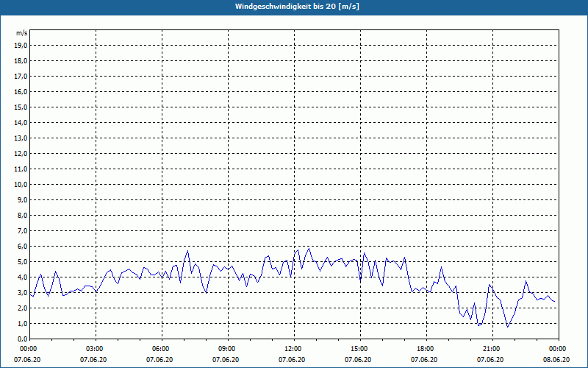Select the '0,0' y-axis label

22,339
